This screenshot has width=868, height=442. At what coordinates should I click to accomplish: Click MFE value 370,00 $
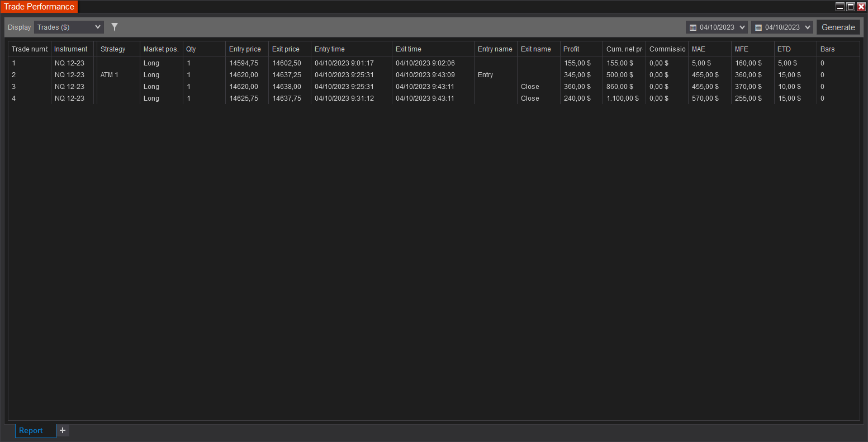[748, 87]
